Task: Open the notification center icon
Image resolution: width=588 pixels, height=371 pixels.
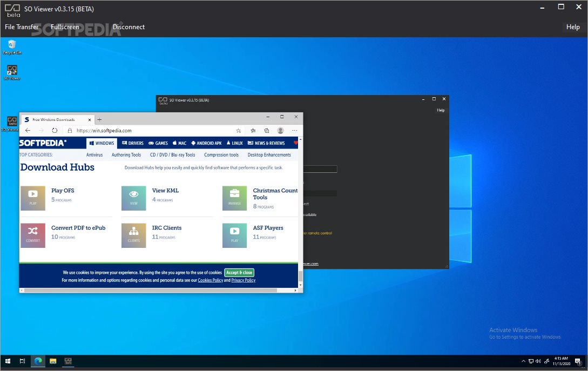Action: coord(578,361)
